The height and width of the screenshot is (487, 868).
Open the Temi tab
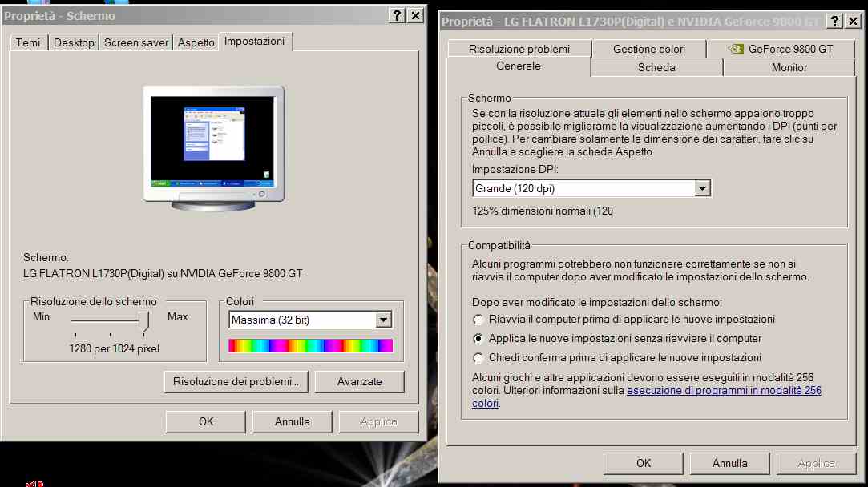[28, 42]
